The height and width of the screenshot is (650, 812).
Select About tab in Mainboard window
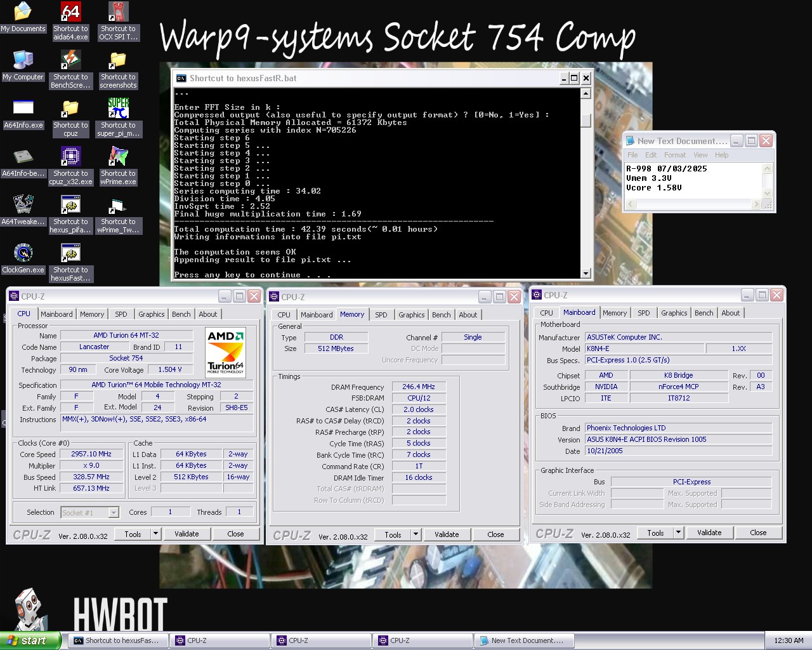tap(731, 313)
